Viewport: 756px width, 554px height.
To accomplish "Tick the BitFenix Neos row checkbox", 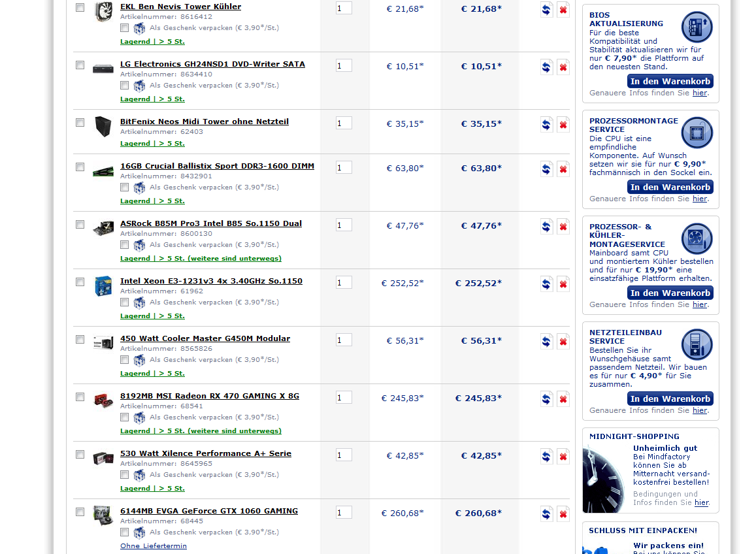I will [80, 122].
